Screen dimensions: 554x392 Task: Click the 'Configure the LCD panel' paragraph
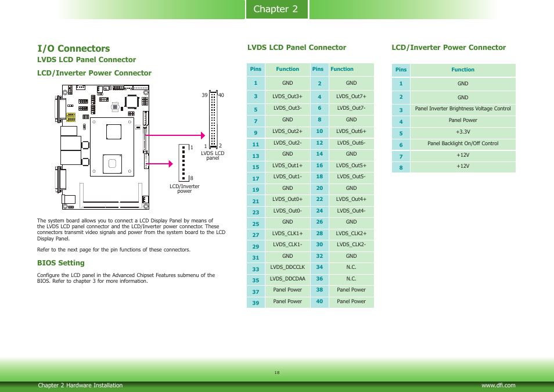[x=126, y=278]
